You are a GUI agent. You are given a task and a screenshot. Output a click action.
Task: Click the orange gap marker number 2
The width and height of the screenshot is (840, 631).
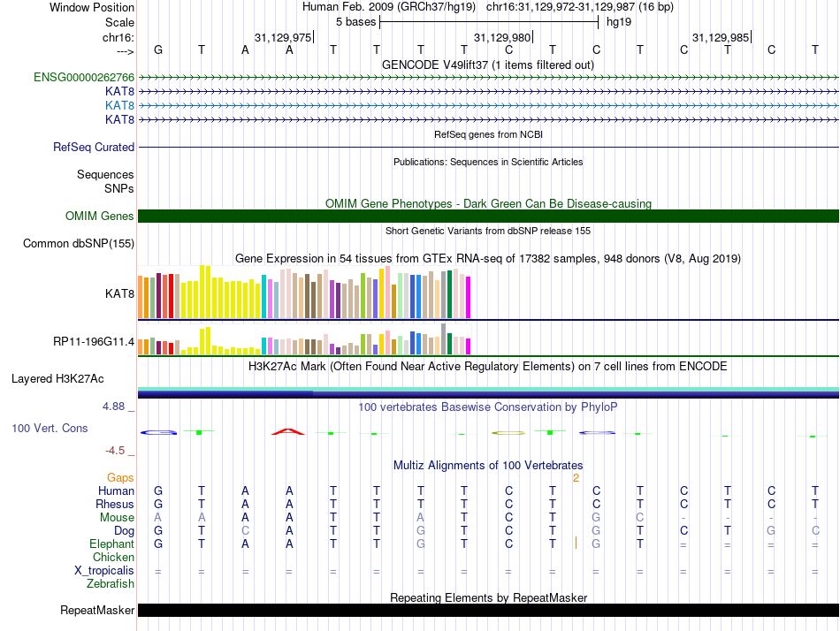click(576, 478)
